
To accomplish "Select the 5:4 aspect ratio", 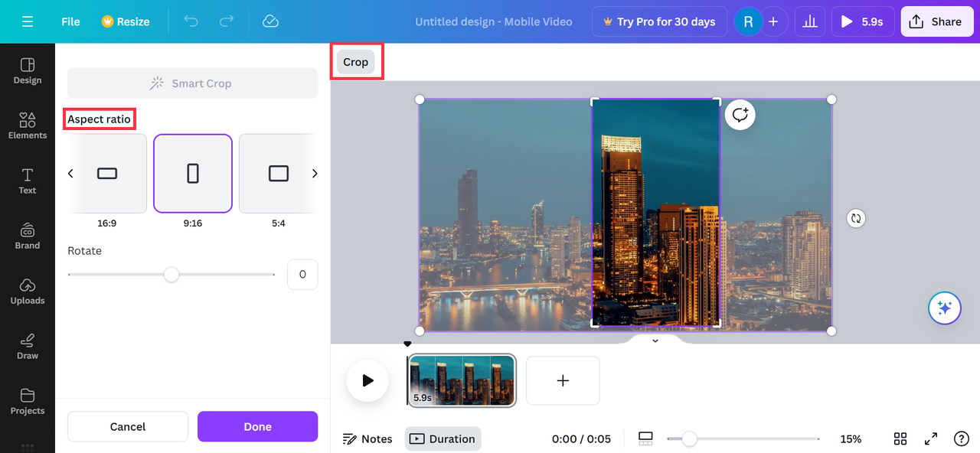I will point(278,174).
